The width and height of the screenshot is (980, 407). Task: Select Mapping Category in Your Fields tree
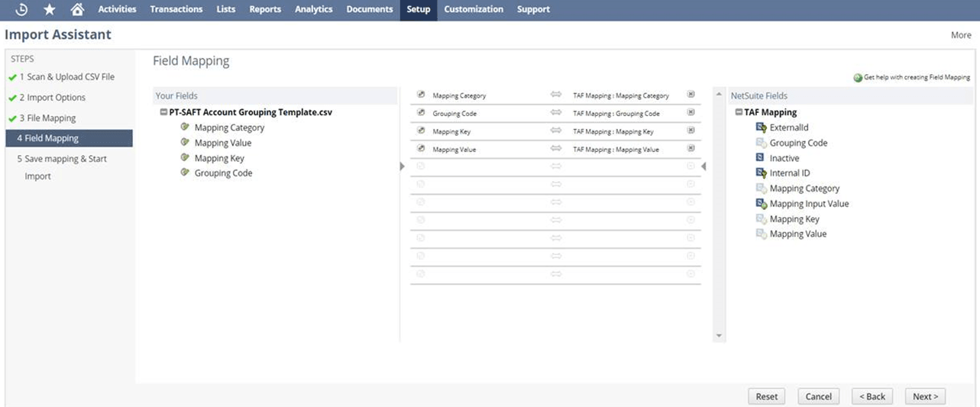pos(229,128)
